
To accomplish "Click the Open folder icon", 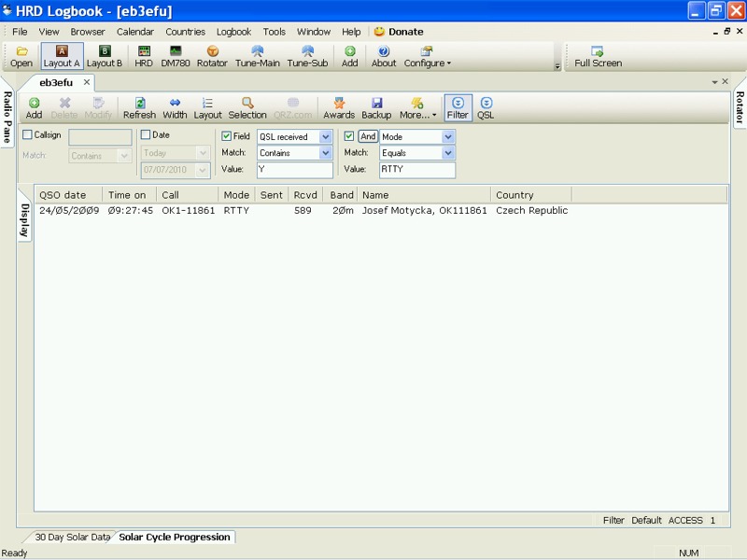I will coord(21,56).
